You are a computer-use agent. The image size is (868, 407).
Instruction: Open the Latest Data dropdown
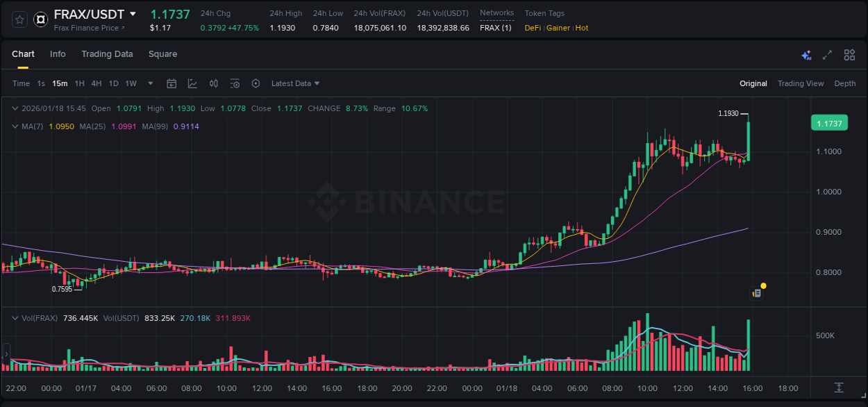coord(295,83)
